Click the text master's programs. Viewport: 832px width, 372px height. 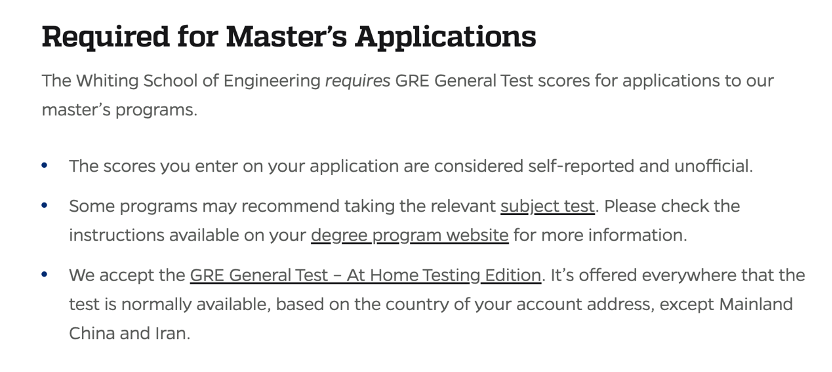click(119, 110)
